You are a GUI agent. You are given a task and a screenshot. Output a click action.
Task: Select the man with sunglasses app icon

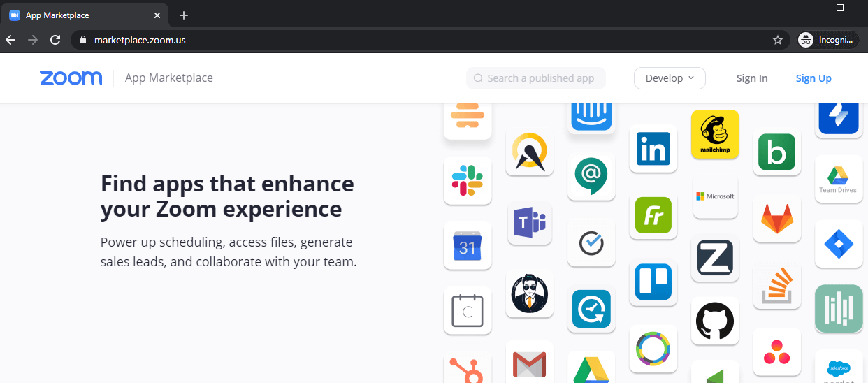click(x=530, y=293)
